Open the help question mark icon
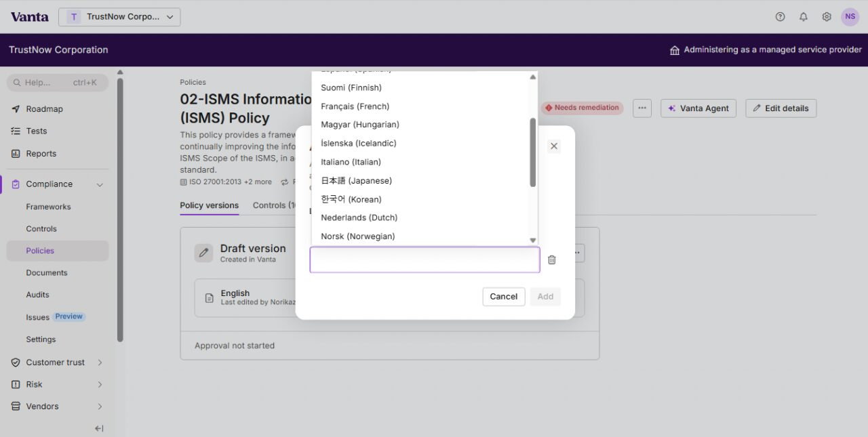 pyautogui.click(x=780, y=17)
